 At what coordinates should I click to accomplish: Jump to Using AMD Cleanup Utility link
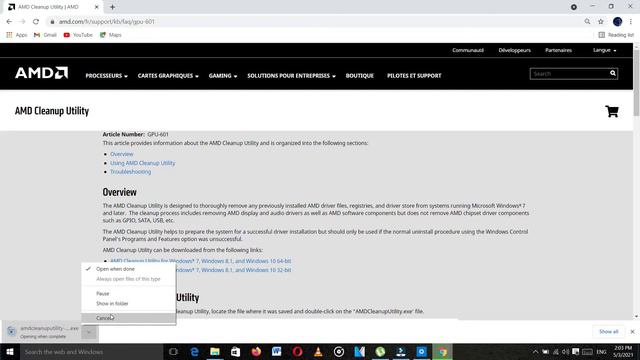click(x=142, y=163)
